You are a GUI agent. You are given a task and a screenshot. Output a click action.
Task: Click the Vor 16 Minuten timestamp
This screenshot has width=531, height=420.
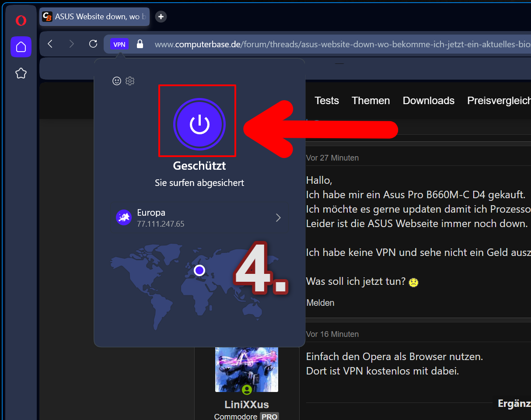pyautogui.click(x=332, y=334)
